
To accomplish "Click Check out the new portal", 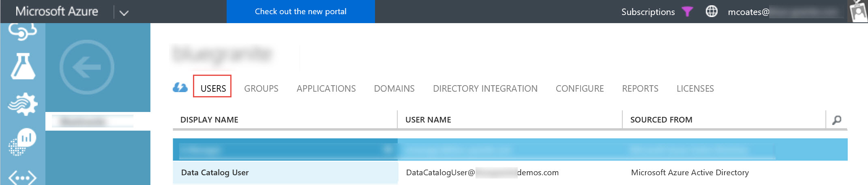I will click(x=300, y=11).
